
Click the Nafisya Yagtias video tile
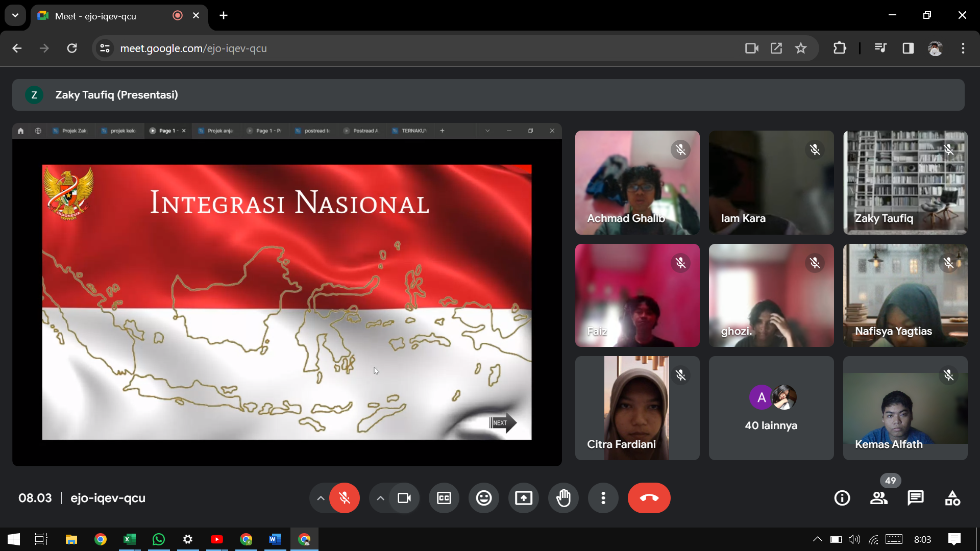click(905, 295)
